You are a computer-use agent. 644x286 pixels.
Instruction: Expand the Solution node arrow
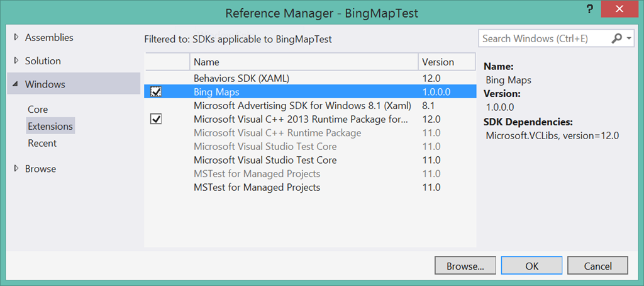pyautogui.click(x=16, y=61)
